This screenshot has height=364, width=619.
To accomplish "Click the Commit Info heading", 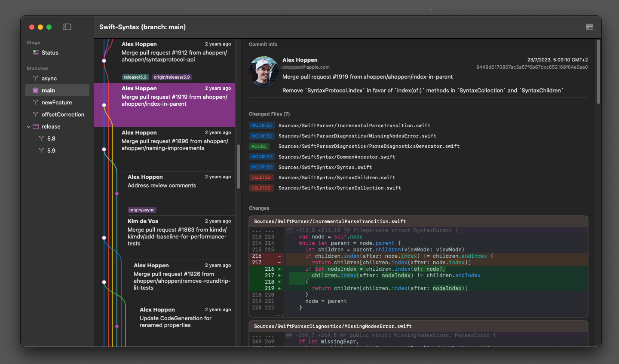I will point(263,44).
